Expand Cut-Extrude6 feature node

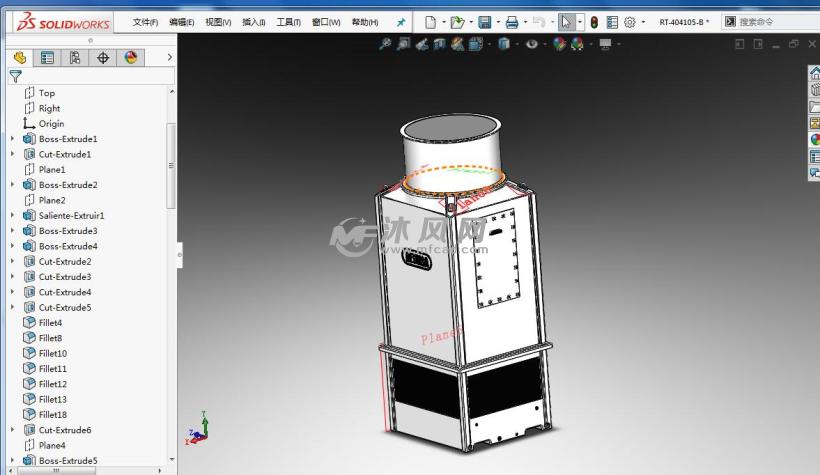tap(13, 429)
